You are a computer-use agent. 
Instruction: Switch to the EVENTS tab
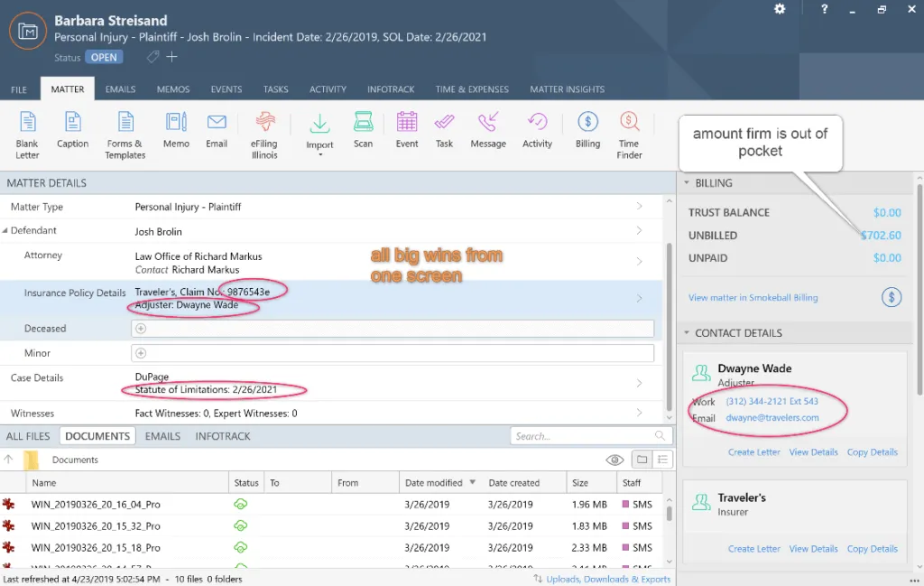pyautogui.click(x=226, y=89)
